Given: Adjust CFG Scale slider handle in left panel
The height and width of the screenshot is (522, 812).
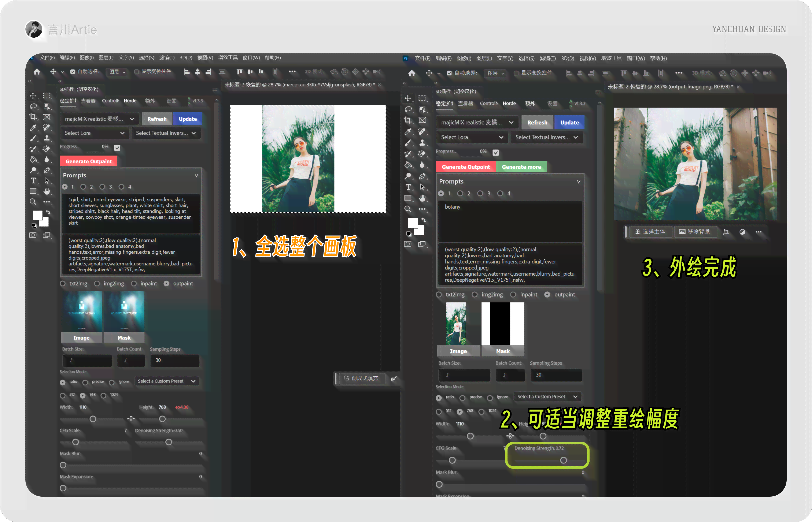Looking at the screenshot, I should point(76,442).
